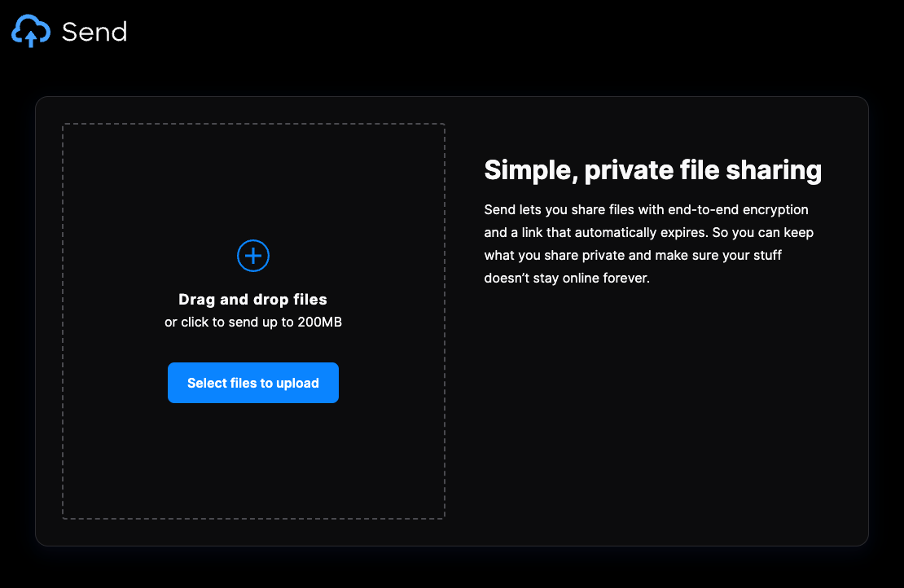Screen dimensions: 904x588
Task: Select the 'Simple, private file sharing' heading
Action: tap(652, 170)
